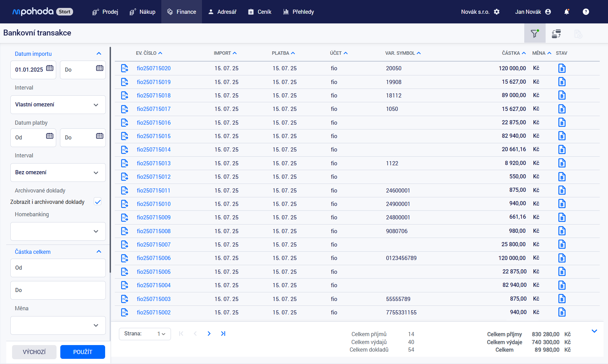
Task: Sort by IMPORT column header
Action: (225, 53)
